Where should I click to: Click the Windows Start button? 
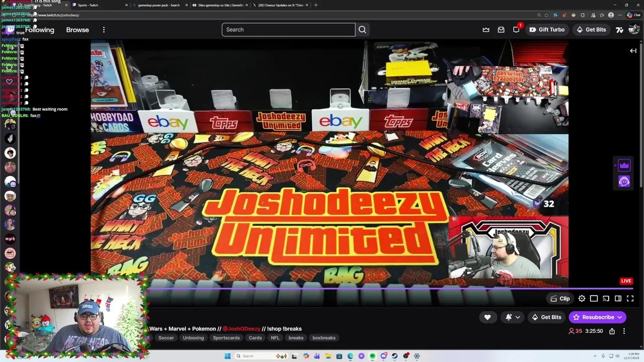[x=227, y=356]
